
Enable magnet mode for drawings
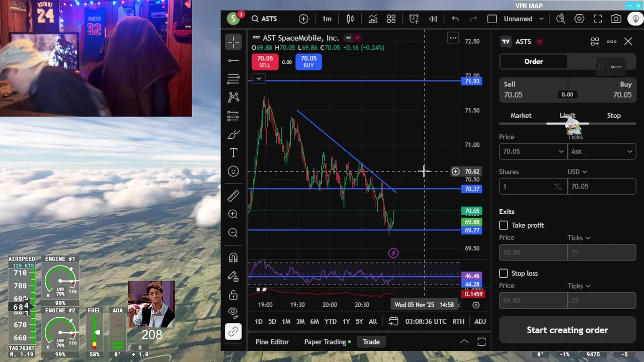233,258
